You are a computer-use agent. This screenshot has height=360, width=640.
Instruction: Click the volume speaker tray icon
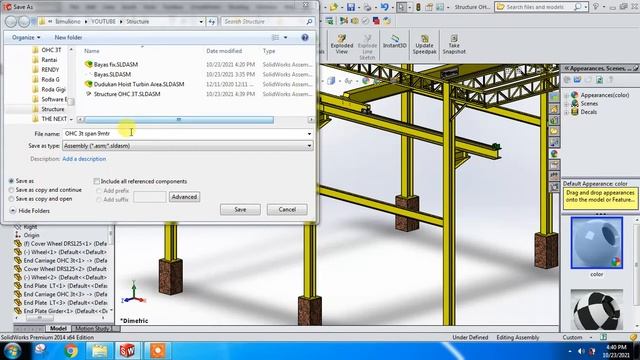tap(581, 351)
